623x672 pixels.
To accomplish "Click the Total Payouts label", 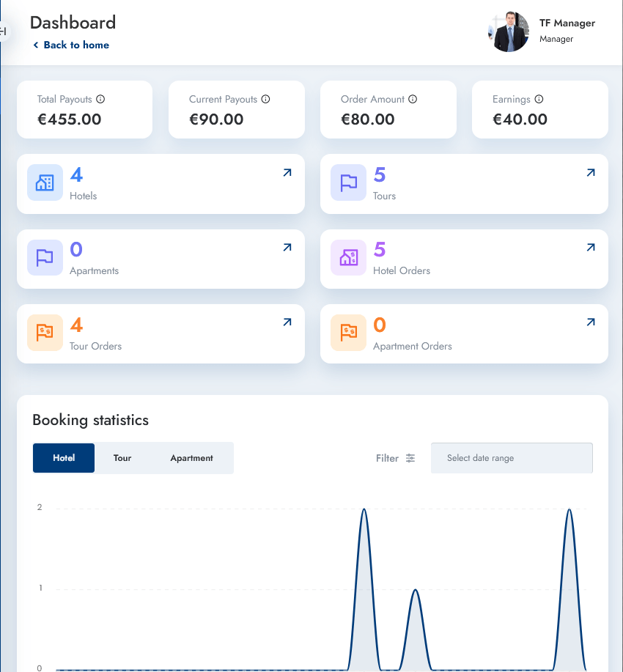I will point(64,100).
